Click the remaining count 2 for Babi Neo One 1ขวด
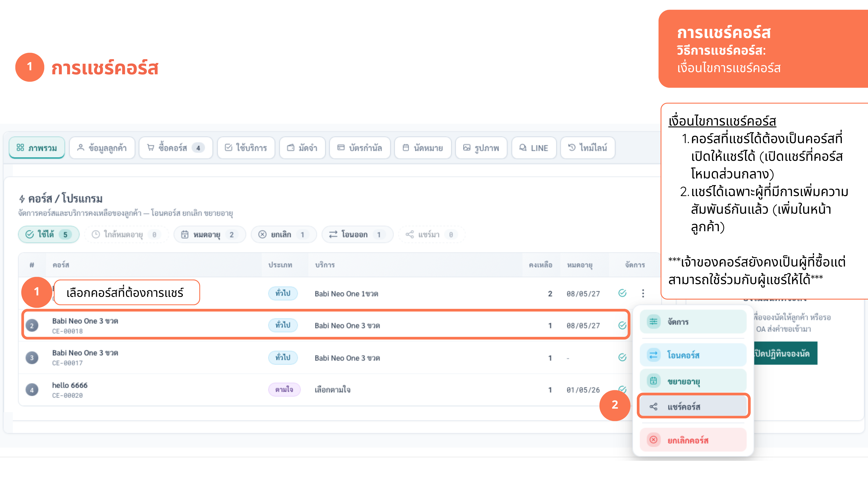The width and height of the screenshot is (868, 488). click(x=550, y=294)
